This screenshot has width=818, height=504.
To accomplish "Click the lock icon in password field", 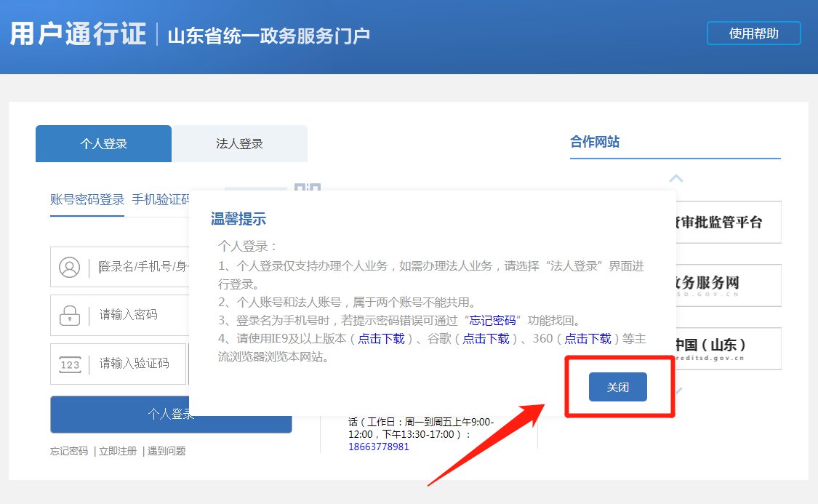I will (x=69, y=315).
